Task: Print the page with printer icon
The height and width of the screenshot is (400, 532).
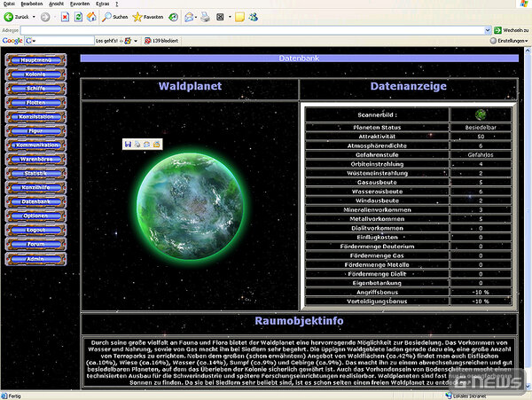Action: coord(205,17)
